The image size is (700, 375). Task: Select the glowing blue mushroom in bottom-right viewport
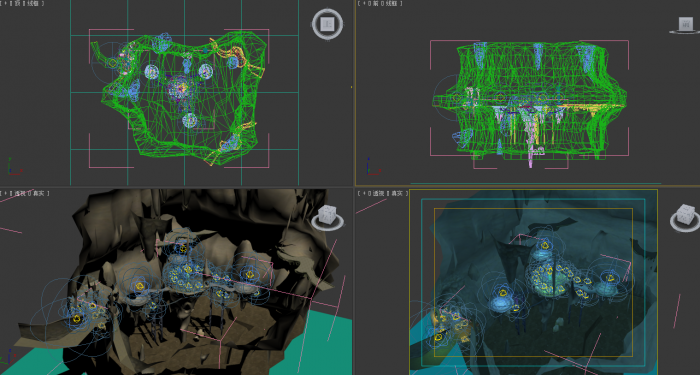click(x=501, y=304)
